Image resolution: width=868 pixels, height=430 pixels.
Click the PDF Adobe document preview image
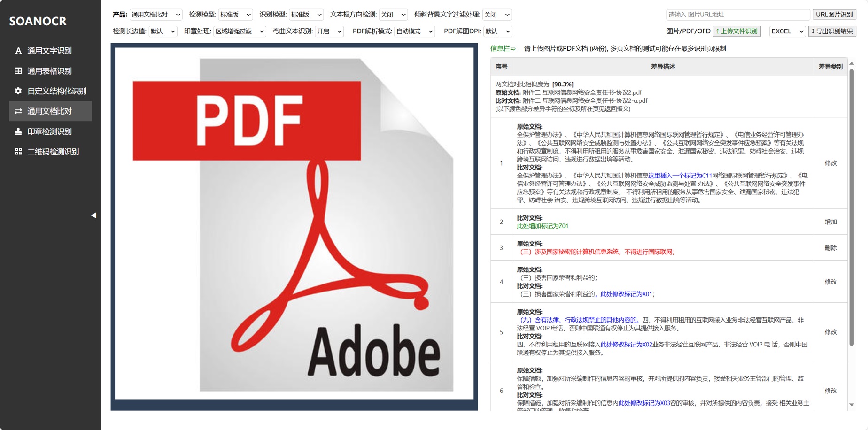coord(294,224)
